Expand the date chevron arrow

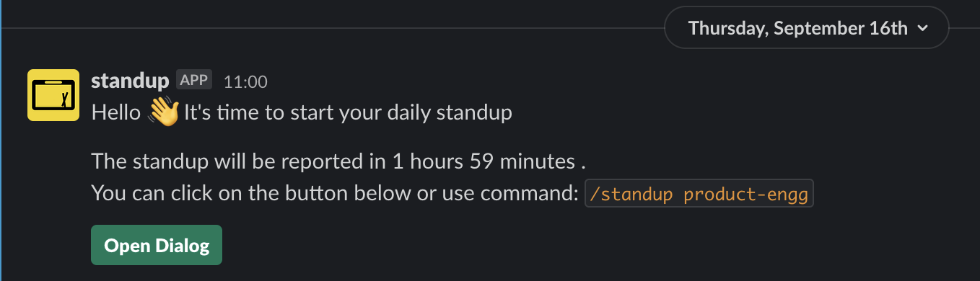922,29
